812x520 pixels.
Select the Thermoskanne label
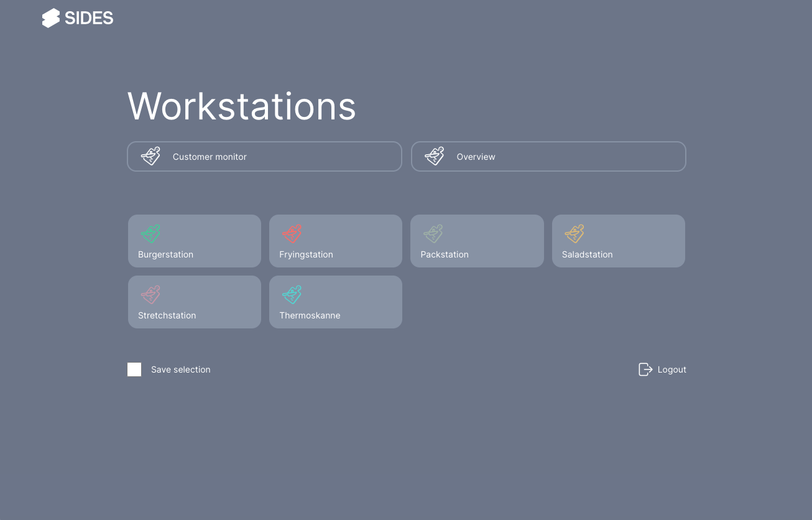tap(310, 315)
